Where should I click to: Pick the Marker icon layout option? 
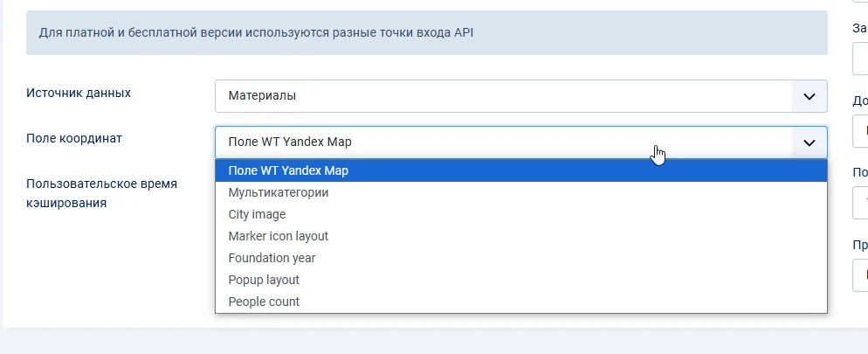point(521,236)
